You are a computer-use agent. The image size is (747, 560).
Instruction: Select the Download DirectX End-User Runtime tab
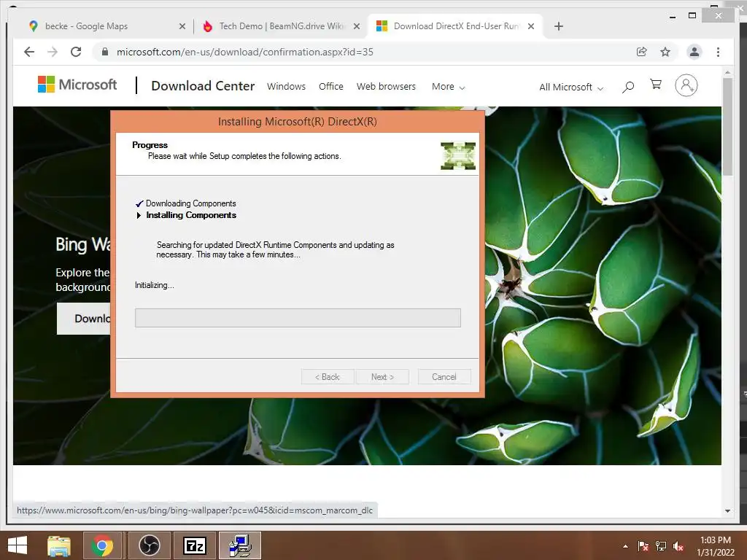point(457,26)
